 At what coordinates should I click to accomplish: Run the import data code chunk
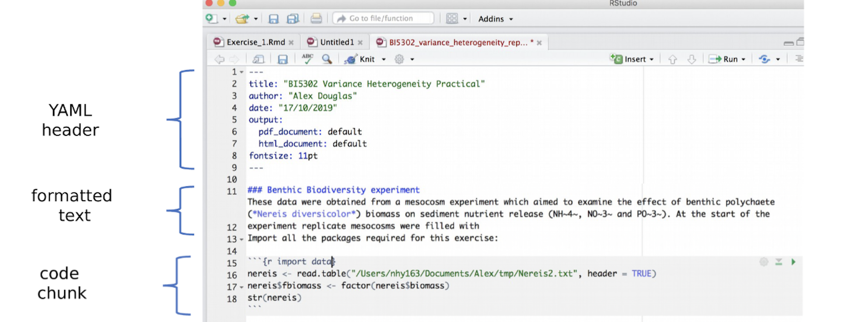pos(793,262)
